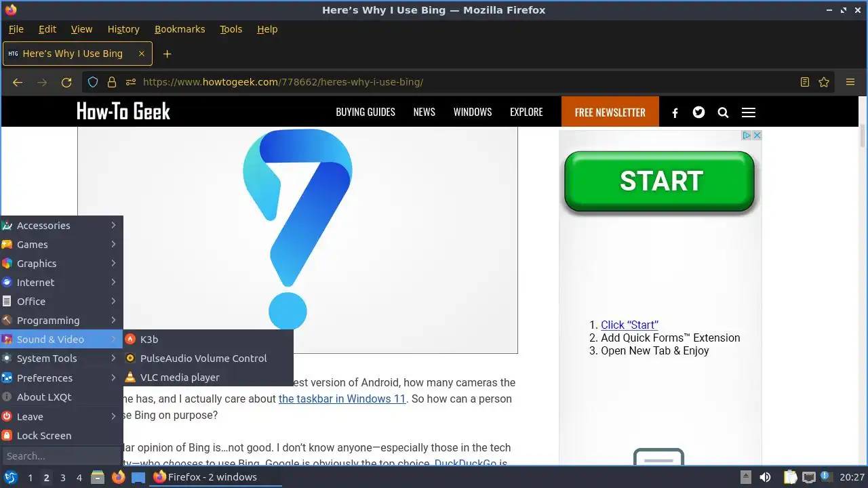Open network connection tray icon
868x488 pixels.
click(x=808, y=477)
